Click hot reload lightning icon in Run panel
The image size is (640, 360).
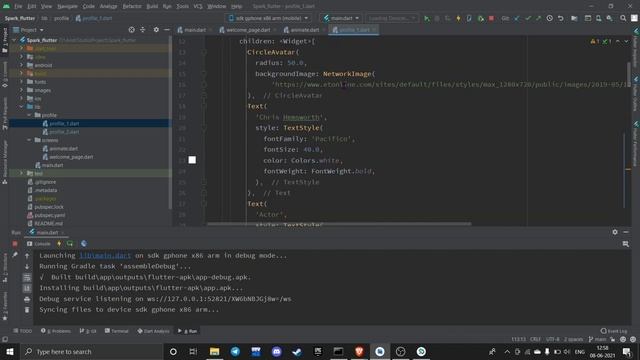click(x=59, y=244)
